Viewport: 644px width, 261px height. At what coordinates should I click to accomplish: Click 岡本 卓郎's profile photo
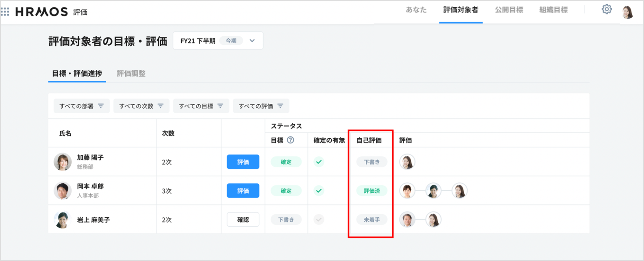(63, 191)
